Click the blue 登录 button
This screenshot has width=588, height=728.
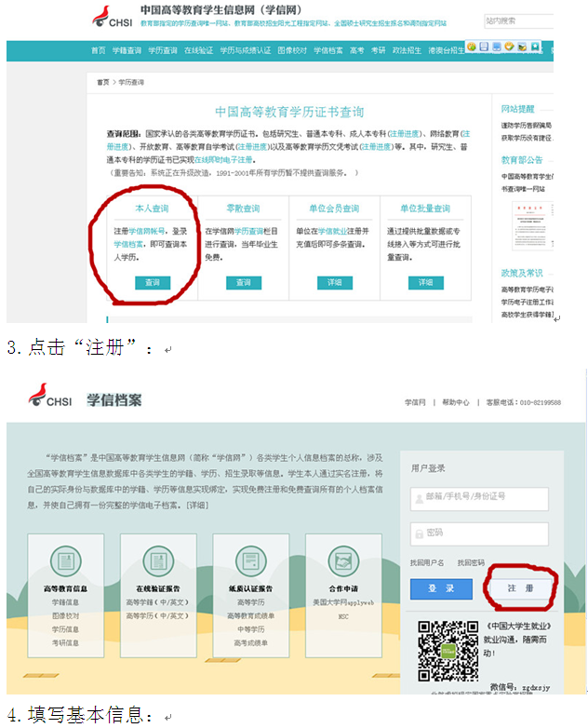pos(441,588)
